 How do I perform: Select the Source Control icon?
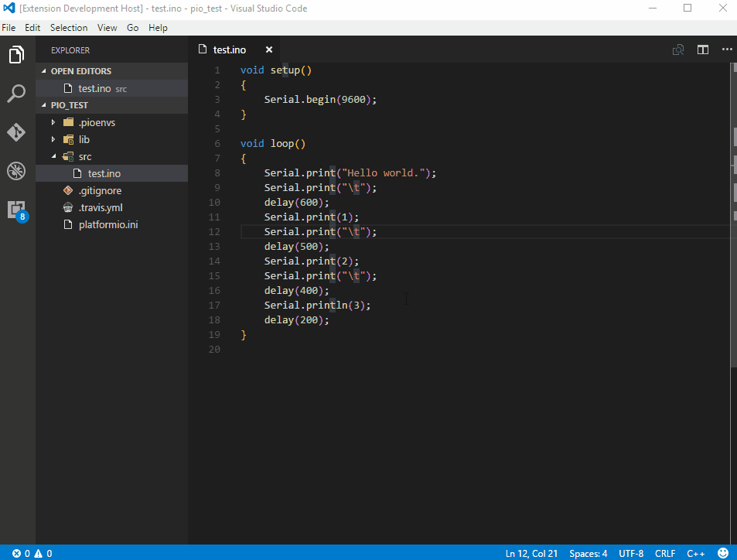click(16, 132)
